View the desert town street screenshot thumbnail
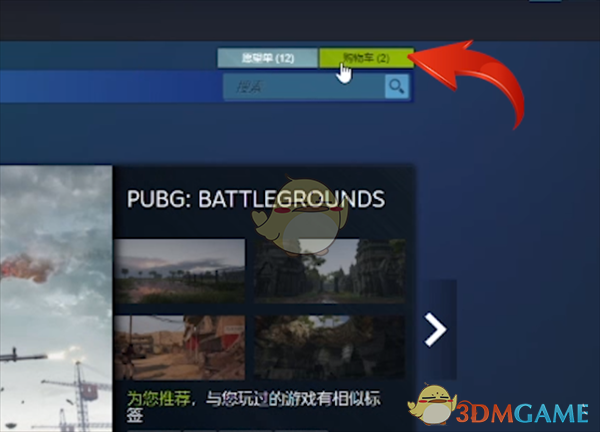The height and width of the screenshot is (432, 600). pos(180,347)
